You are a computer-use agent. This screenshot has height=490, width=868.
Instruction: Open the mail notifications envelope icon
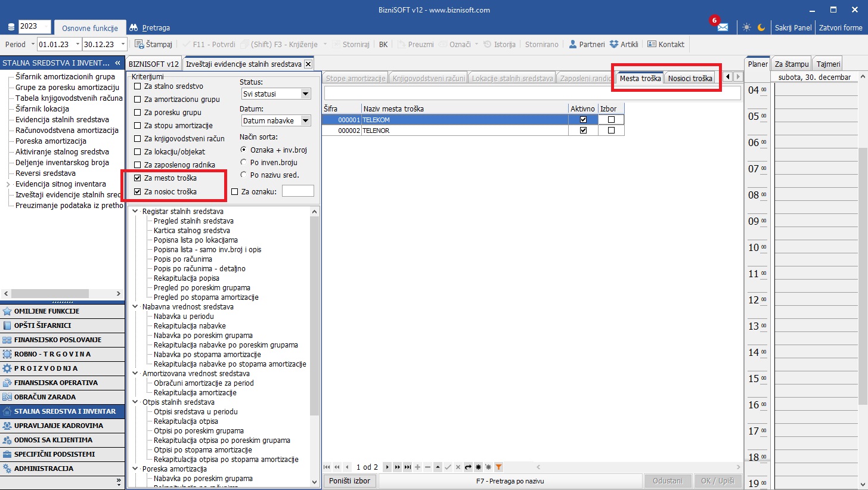[x=723, y=27]
